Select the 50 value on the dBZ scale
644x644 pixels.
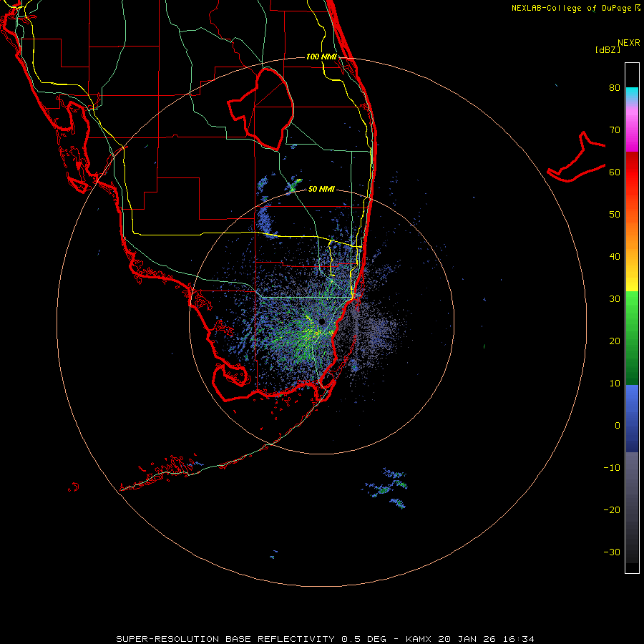(615, 215)
